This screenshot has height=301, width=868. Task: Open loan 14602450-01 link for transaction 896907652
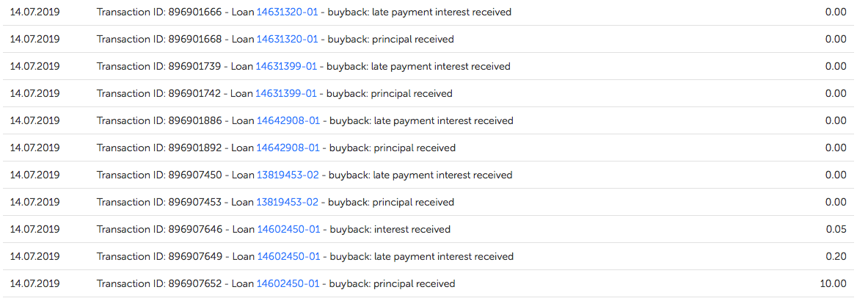pos(288,284)
